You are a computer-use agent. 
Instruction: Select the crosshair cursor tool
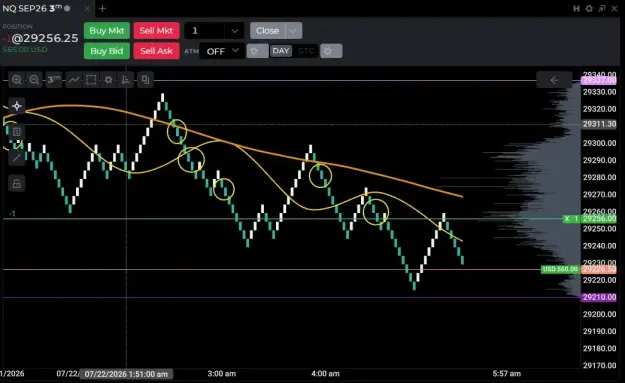tap(17, 106)
